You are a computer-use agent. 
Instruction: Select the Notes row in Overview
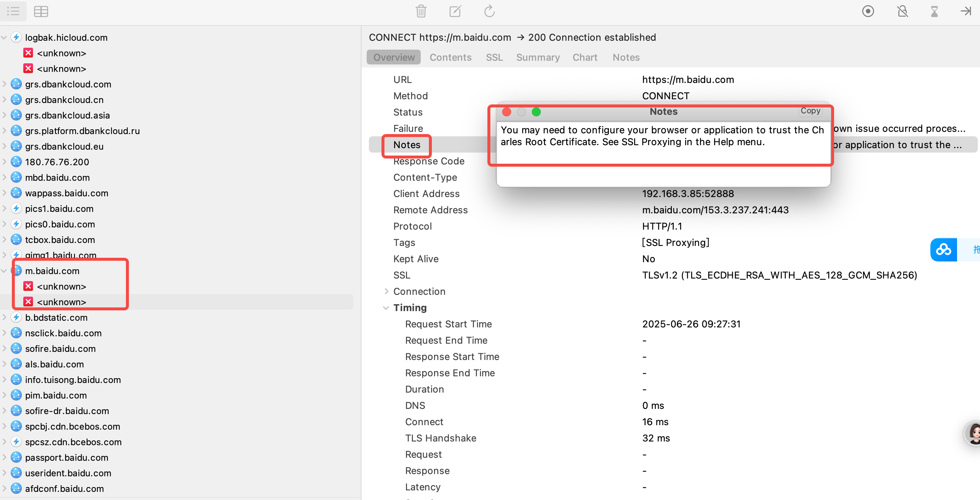point(406,145)
